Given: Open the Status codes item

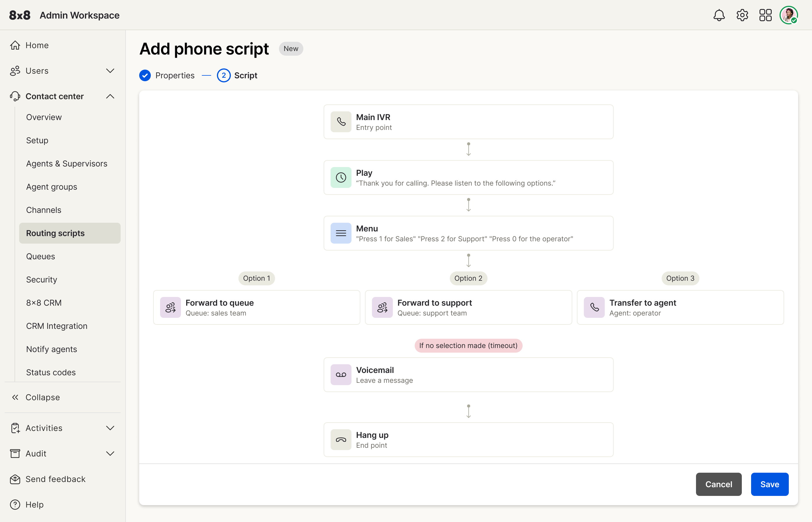Looking at the screenshot, I should pyautogui.click(x=51, y=372).
